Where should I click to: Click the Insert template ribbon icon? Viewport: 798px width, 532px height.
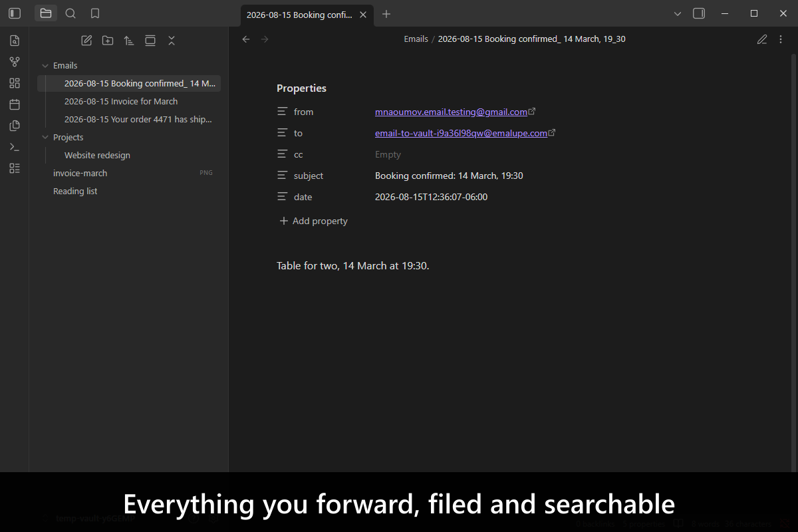[15, 126]
